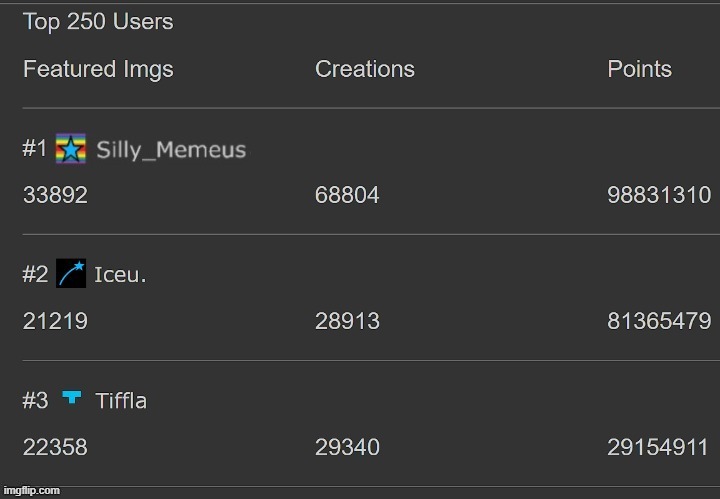The width and height of the screenshot is (720, 499).
Task: Click the points value 98831310
Action: [659, 196]
